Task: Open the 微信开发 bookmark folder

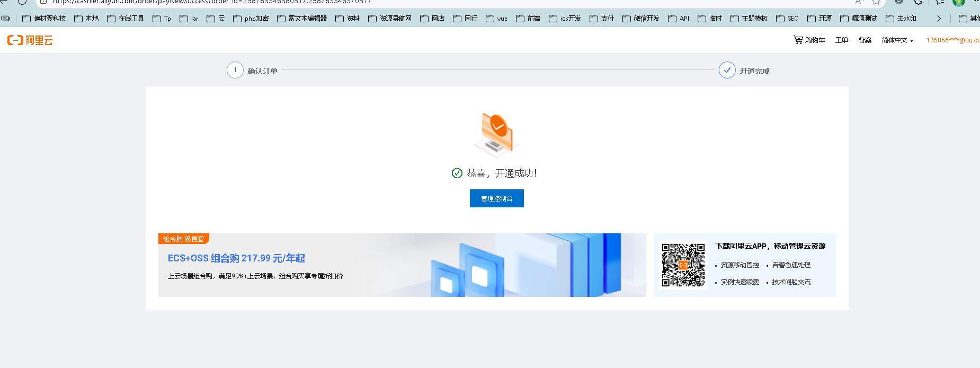Action: click(641, 19)
